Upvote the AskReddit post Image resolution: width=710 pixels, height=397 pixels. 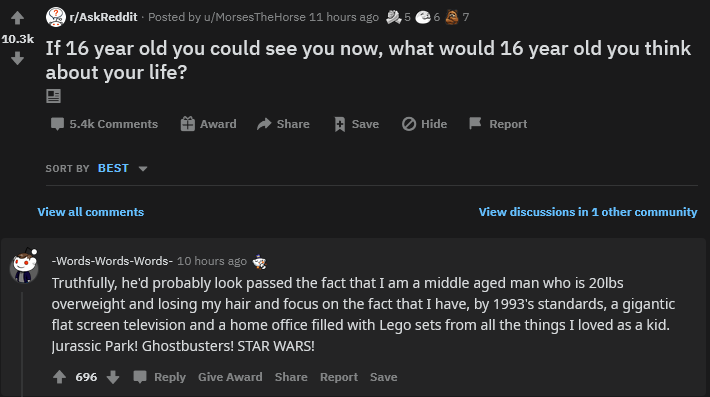click(17, 18)
